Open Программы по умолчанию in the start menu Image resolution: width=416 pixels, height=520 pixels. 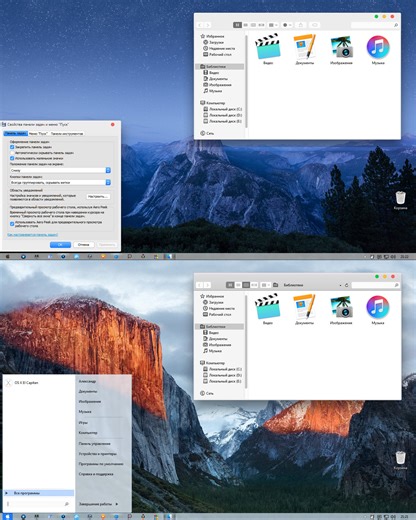click(101, 464)
